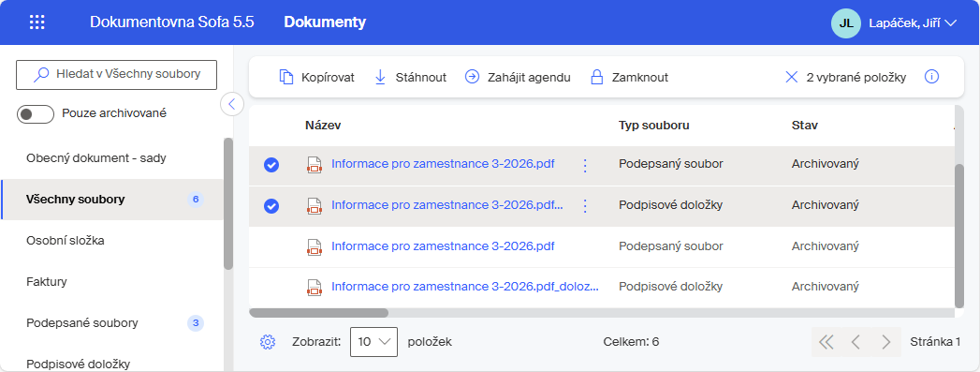Viewport: 980px width, 372px height.
Task: Click the table vertical scrollbar thumb
Action: coord(959,236)
